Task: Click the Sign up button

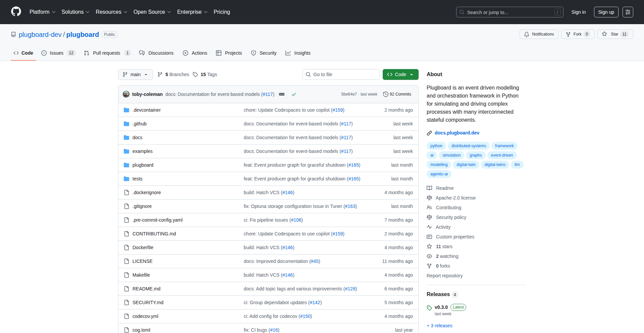Action: point(606,12)
